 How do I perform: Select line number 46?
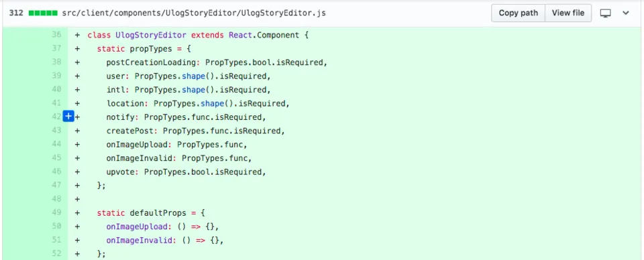[x=56, y=172]
